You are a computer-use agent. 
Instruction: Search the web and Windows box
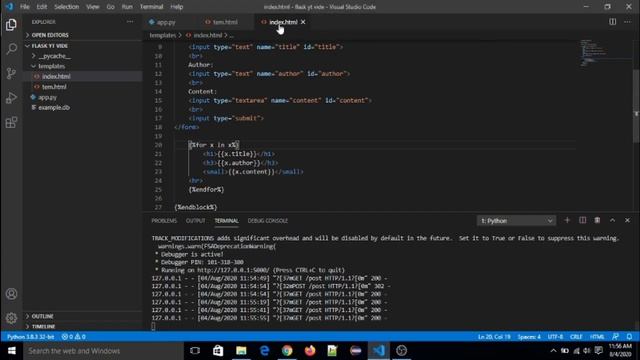[x=103, y=351]
